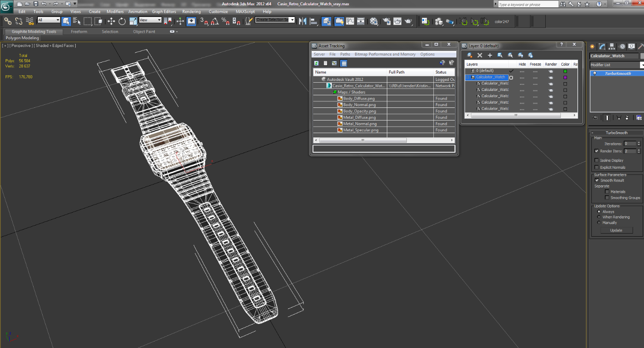This screenshot has height=348, width=644.
Task: Click the Shaded + Edged Faces viewport label
Action: [55, 46]
